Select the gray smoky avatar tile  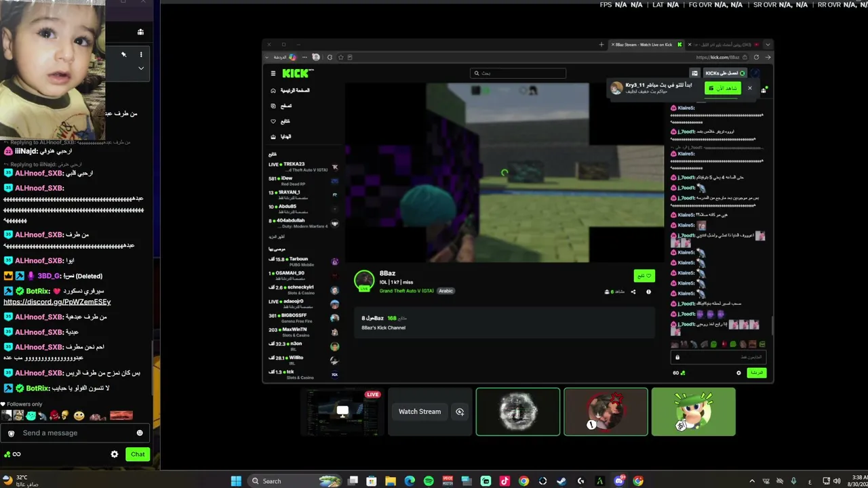click(x=518, y=411)
